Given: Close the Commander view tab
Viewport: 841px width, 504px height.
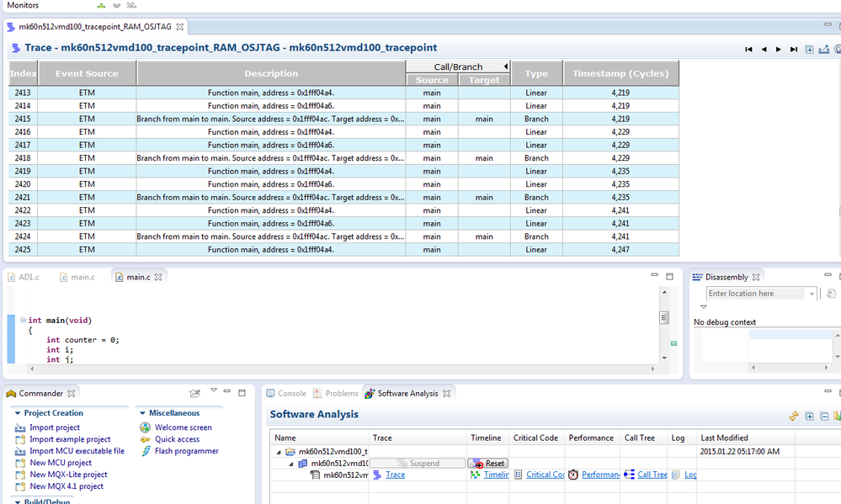Looking at the screenshot, I should (71, 394).
